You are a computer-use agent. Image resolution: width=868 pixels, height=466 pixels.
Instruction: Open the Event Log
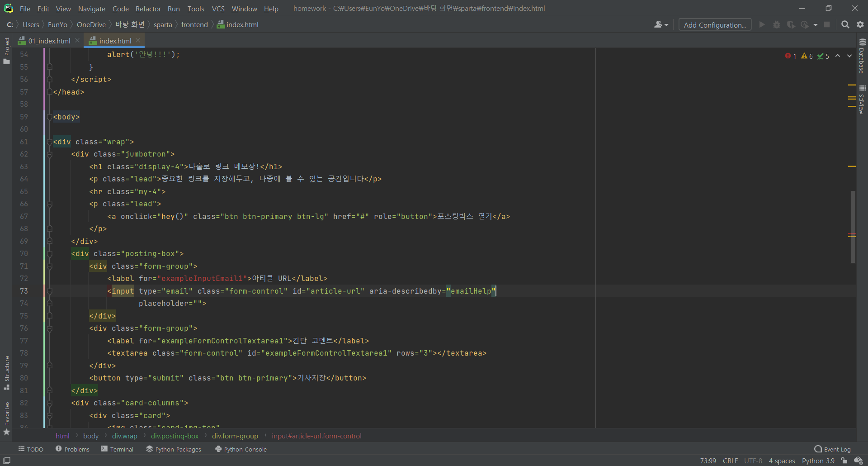pos(832,449)
